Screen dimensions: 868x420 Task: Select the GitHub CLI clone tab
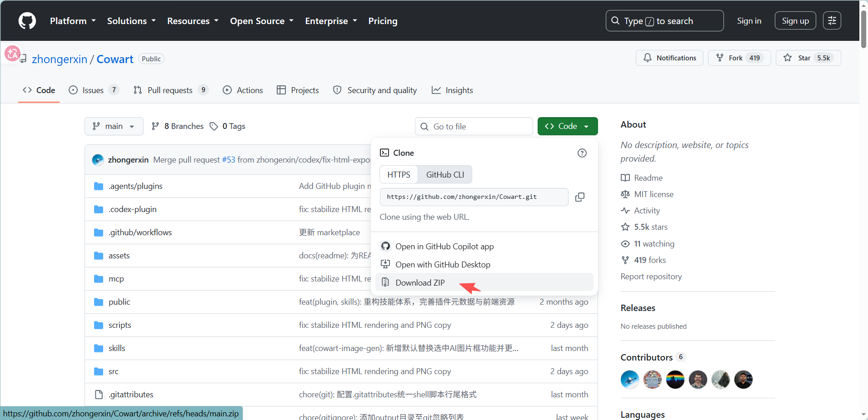tap(445, 175)
